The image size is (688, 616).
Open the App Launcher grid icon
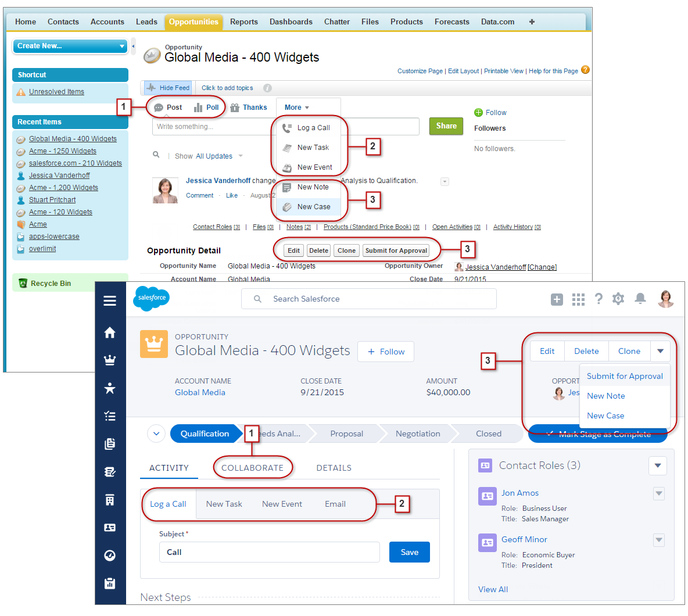click(x=578, y=300)
